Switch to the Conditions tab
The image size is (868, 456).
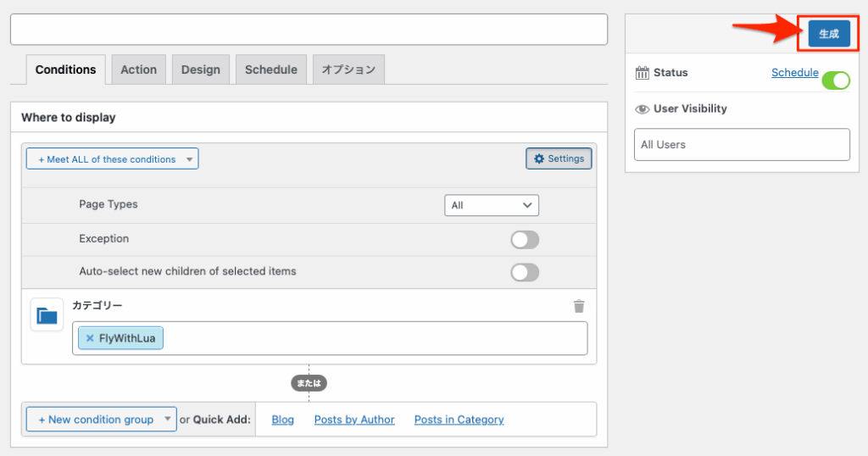65,70
